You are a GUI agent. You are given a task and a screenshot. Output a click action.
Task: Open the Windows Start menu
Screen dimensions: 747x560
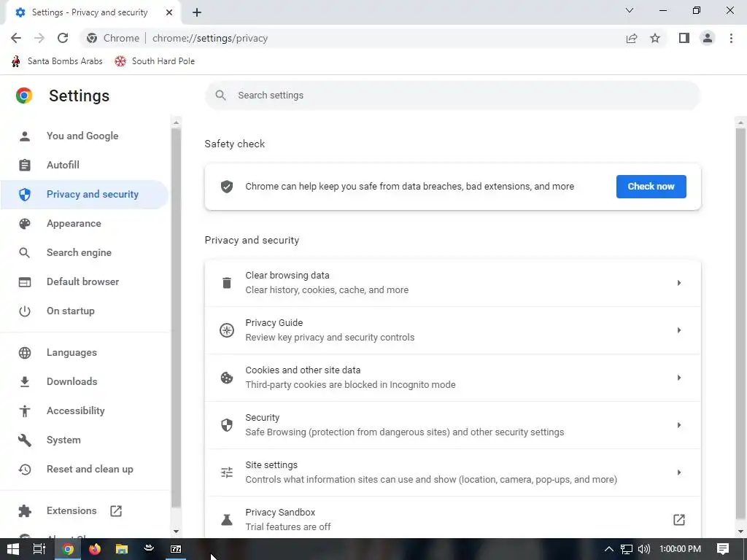pos(13,549)
